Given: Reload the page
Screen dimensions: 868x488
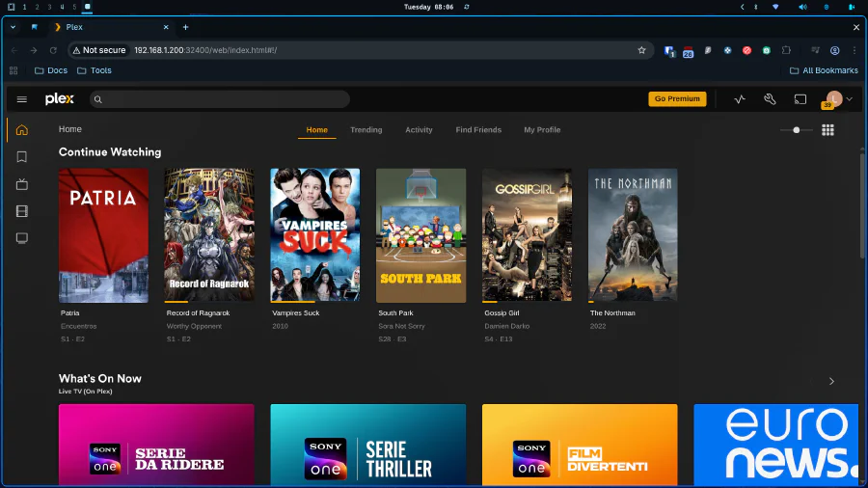Looking at the screenshot, I should (x=53, y=50).
